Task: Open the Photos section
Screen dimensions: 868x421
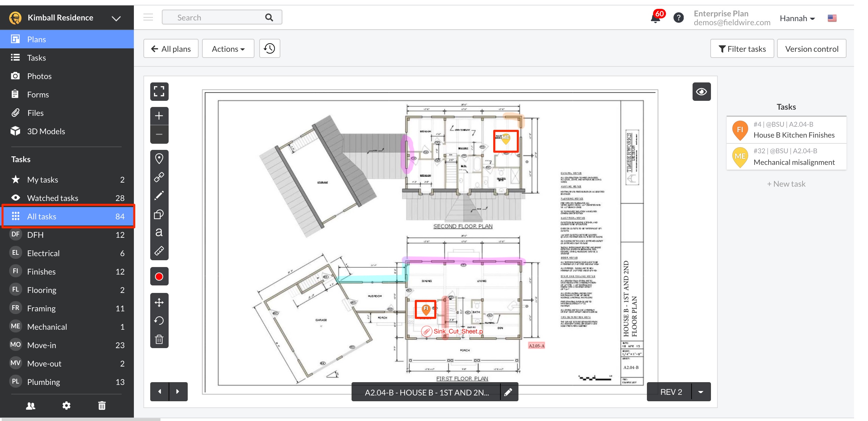Action: [x=39, y=76]
